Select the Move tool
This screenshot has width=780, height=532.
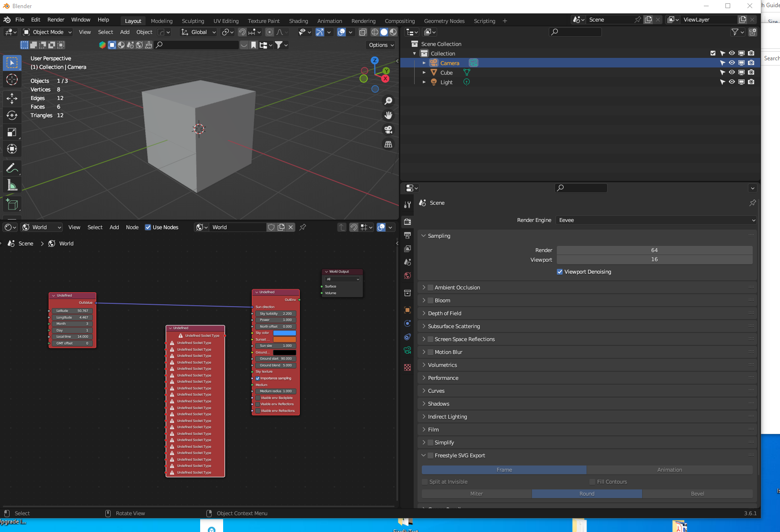pyautogui.click(x=12, y=99)
